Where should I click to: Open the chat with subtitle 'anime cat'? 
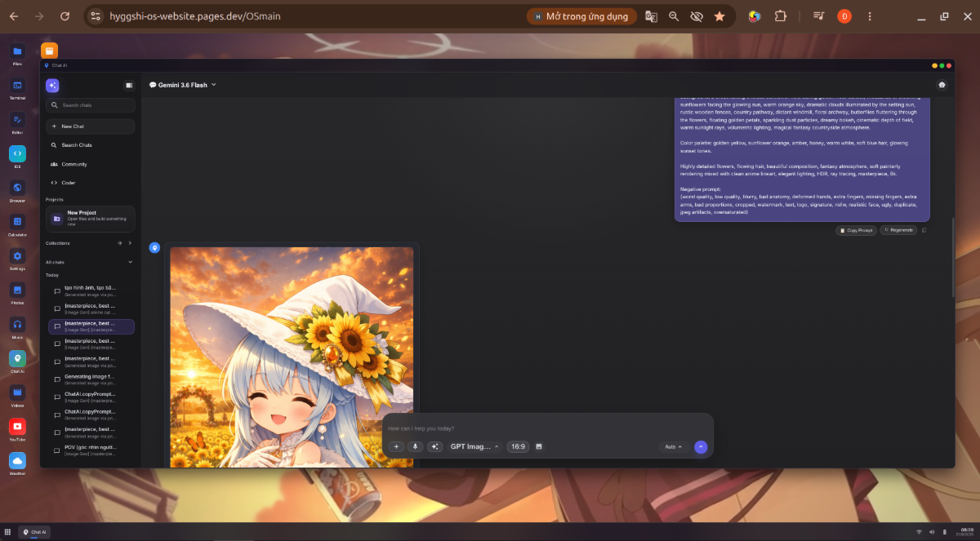(91, 308)
